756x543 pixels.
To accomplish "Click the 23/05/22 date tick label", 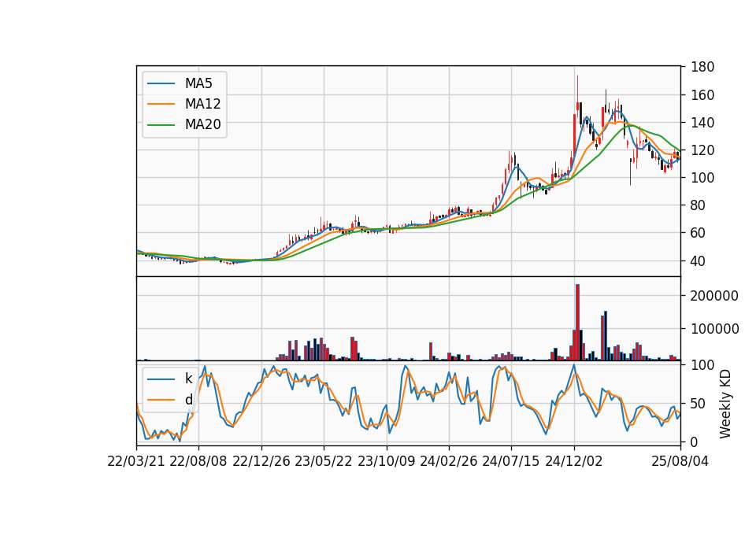I will 324,461.
